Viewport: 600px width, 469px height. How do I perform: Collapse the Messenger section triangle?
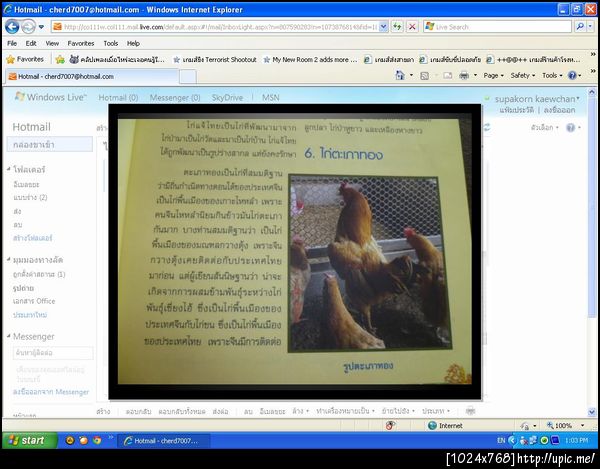[x=9, y=336]
